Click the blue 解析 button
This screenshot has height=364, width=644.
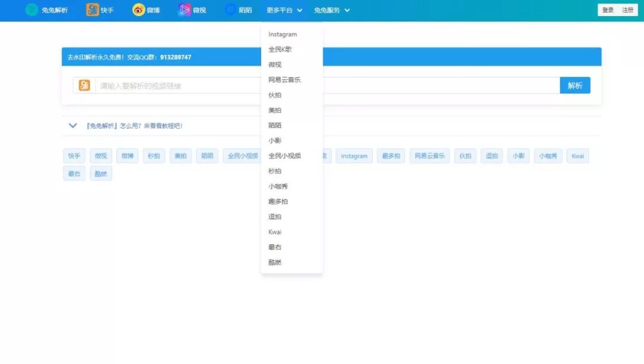click(x=575, y=85)
